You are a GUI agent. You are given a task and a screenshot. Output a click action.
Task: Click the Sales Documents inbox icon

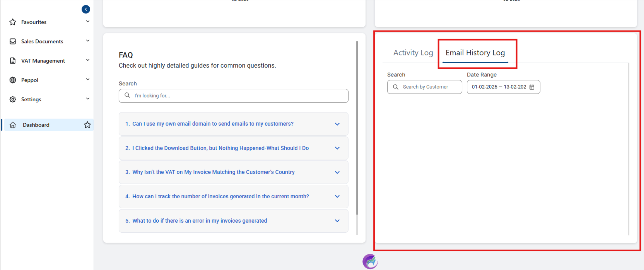[x=13, y=41]
